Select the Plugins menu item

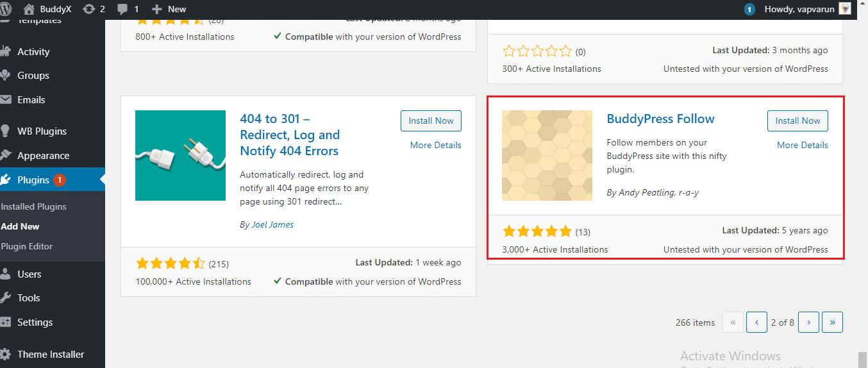pos(53,180)
